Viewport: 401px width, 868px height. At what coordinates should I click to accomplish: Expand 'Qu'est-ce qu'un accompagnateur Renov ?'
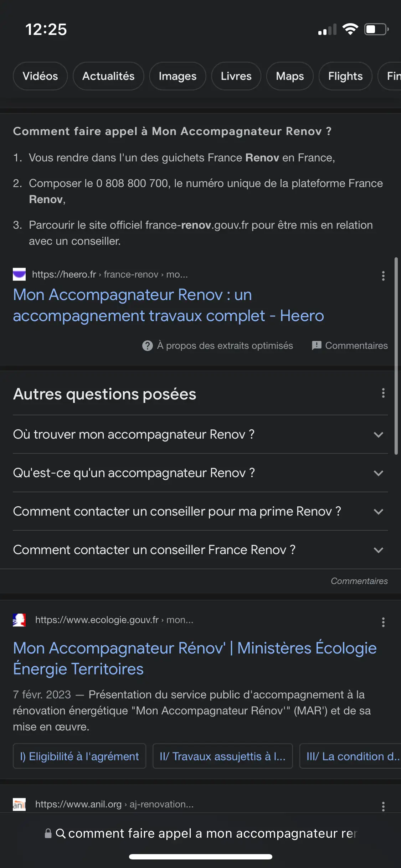(x=379, y=473)
